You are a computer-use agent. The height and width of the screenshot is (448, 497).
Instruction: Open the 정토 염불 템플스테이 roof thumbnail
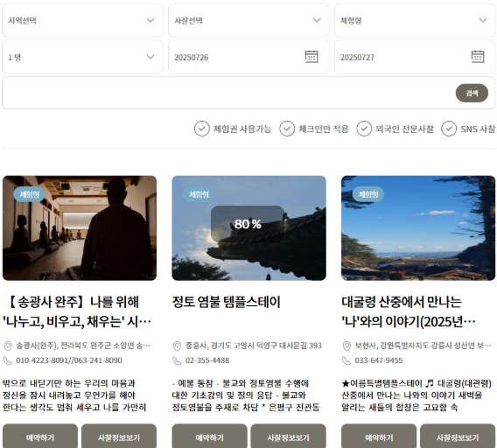point(248,228)
